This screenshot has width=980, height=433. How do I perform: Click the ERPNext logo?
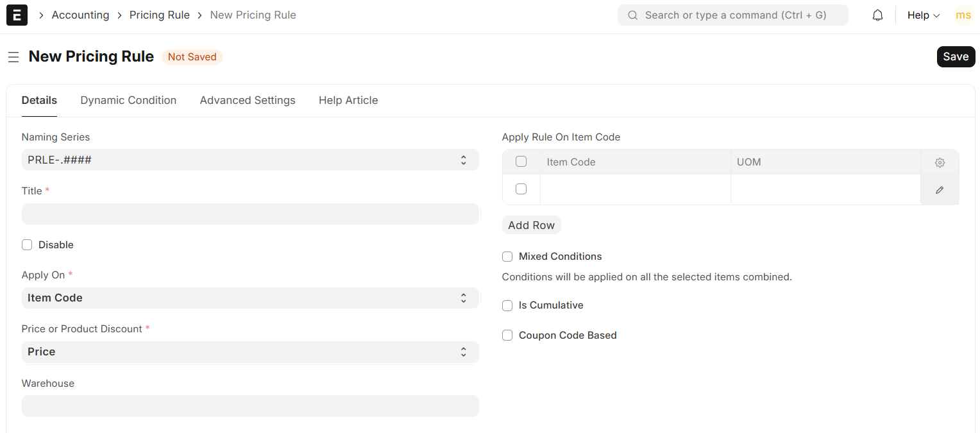coord(17,15)
